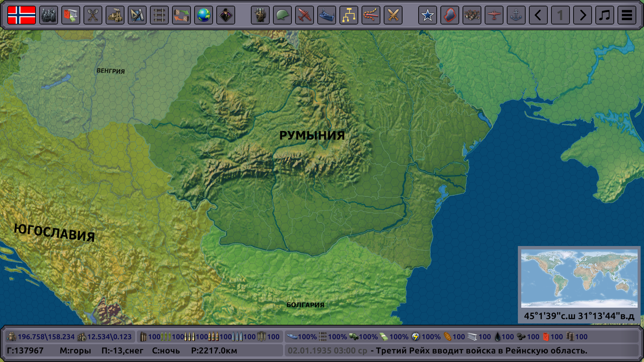Screen dimensions: 644x362
Task: Click the Norway flag button
Action: 21,15
